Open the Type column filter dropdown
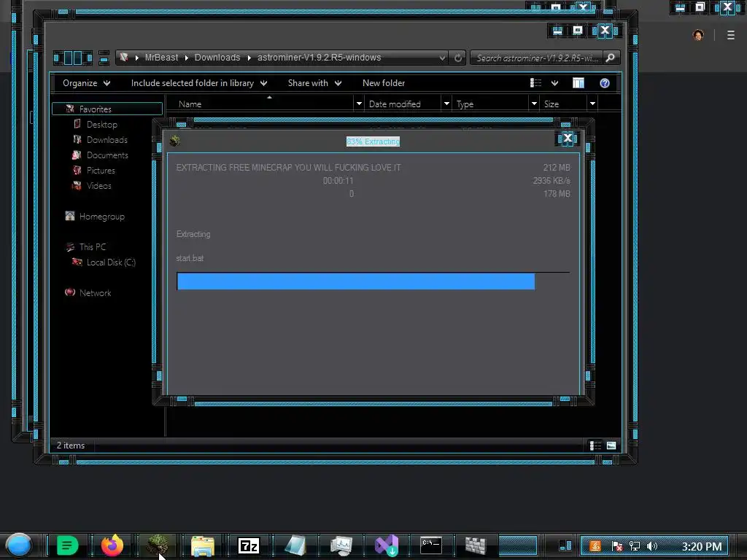This screenshot has width=747, height=560. click(x=534, y=104)
